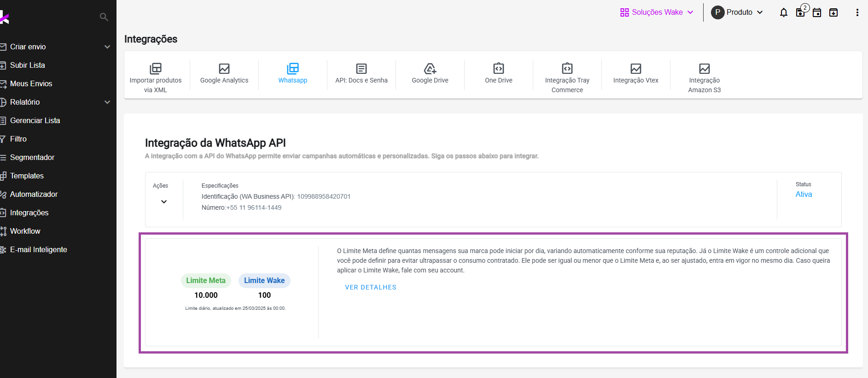Click the Integração Amazon S3 icon
This screenshot has width=868, height=378.
(x=705, y=69)
